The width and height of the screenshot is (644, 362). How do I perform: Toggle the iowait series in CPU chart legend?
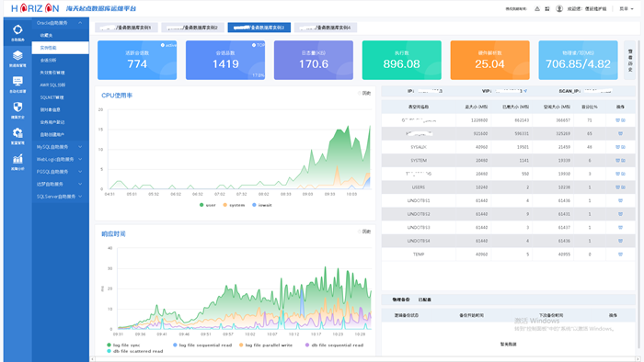(262, 205)
